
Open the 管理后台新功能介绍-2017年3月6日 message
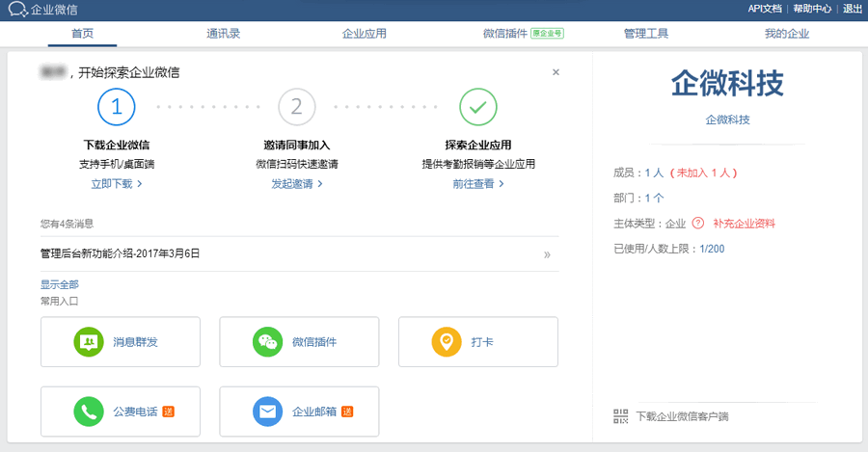121,253
